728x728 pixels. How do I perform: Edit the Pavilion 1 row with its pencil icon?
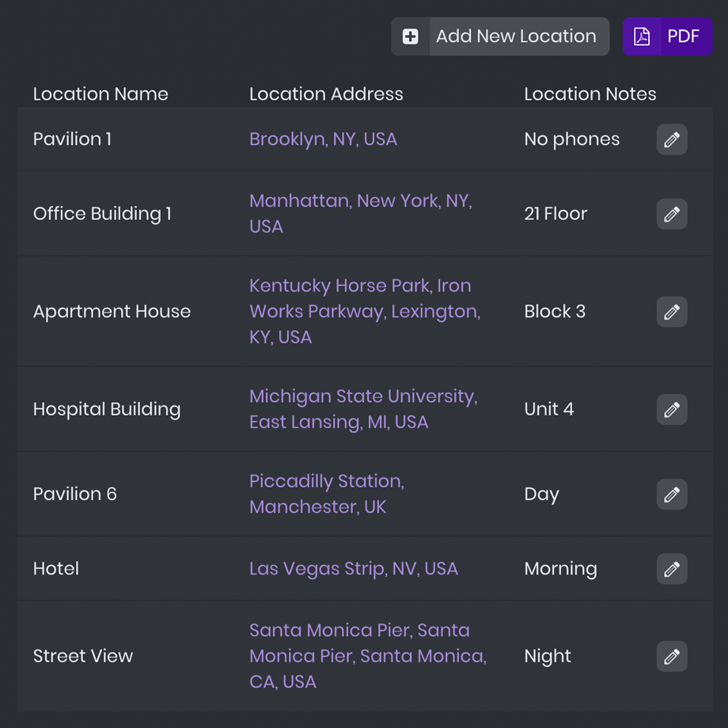coord(672,139)
